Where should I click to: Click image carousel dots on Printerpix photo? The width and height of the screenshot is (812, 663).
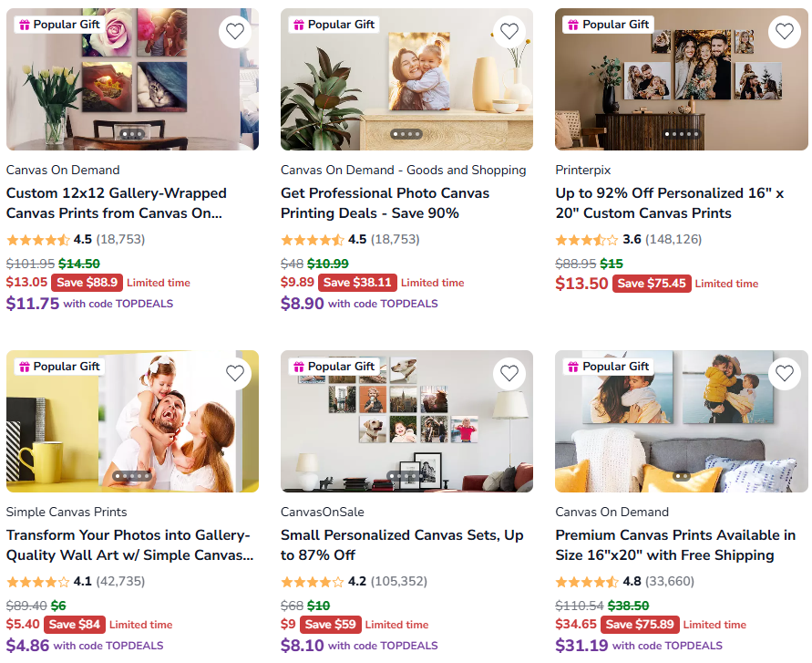click(682, 134)
